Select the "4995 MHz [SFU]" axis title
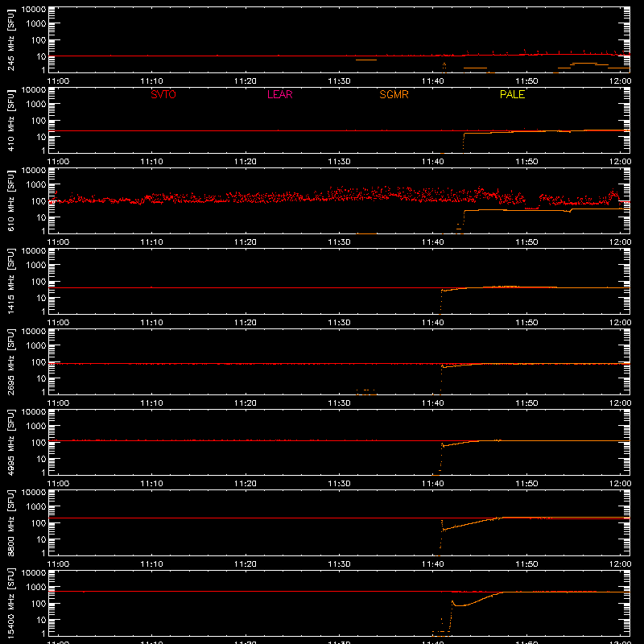The image size is (644, 644). pos(11,442)
